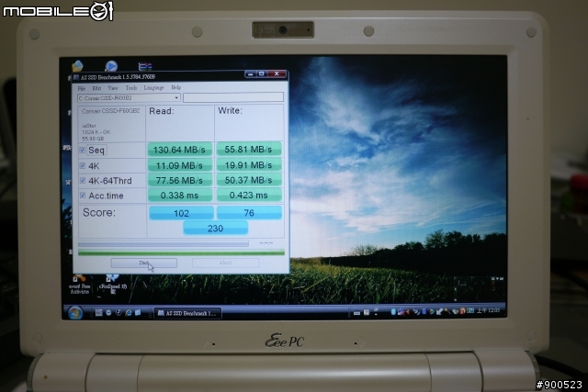
Task: Click the Seq write result 55.81 MB/s
Action: pos(249,149)
